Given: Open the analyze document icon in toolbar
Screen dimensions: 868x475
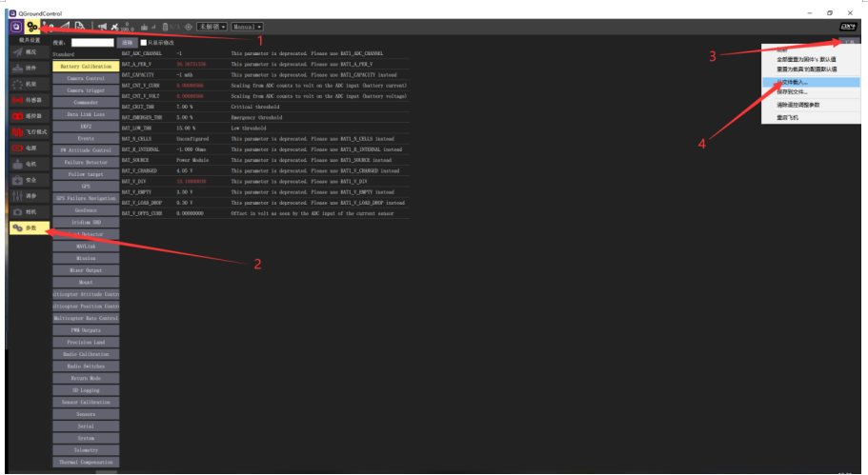Looking at the screenshot, I should (x=80, y=27).
